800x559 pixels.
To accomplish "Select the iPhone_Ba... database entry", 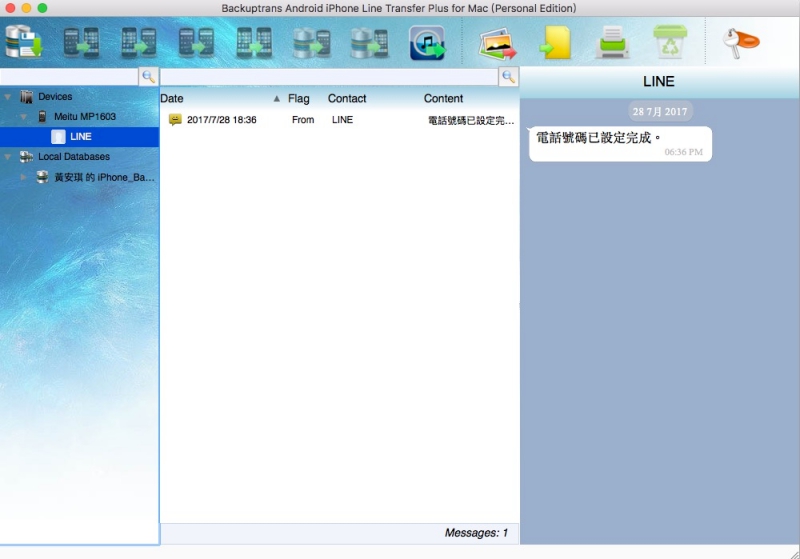I will pyautogui.click(x=104, y=177).
